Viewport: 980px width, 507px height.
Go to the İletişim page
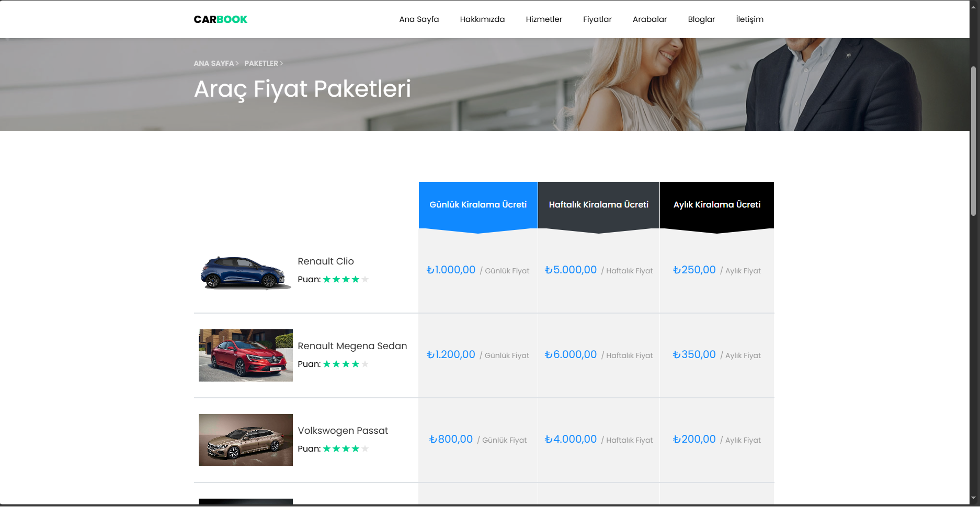click(x=749, y=19)
